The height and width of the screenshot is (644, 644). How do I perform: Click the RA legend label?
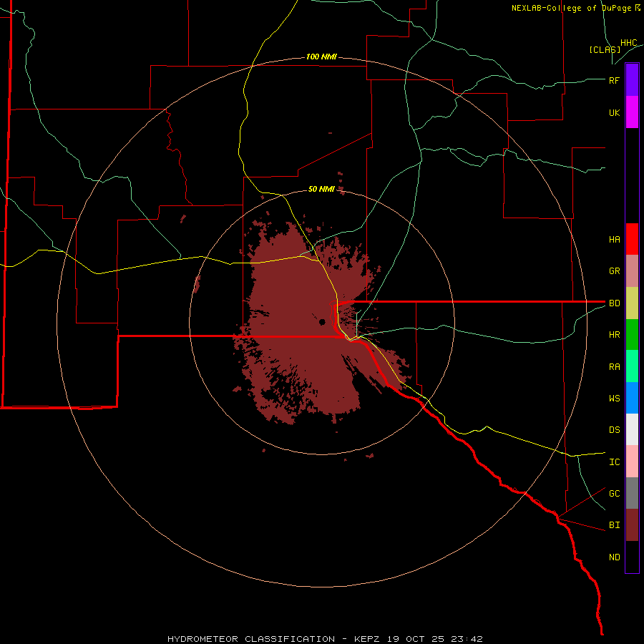pyautogui.click(x=614, y=367)
